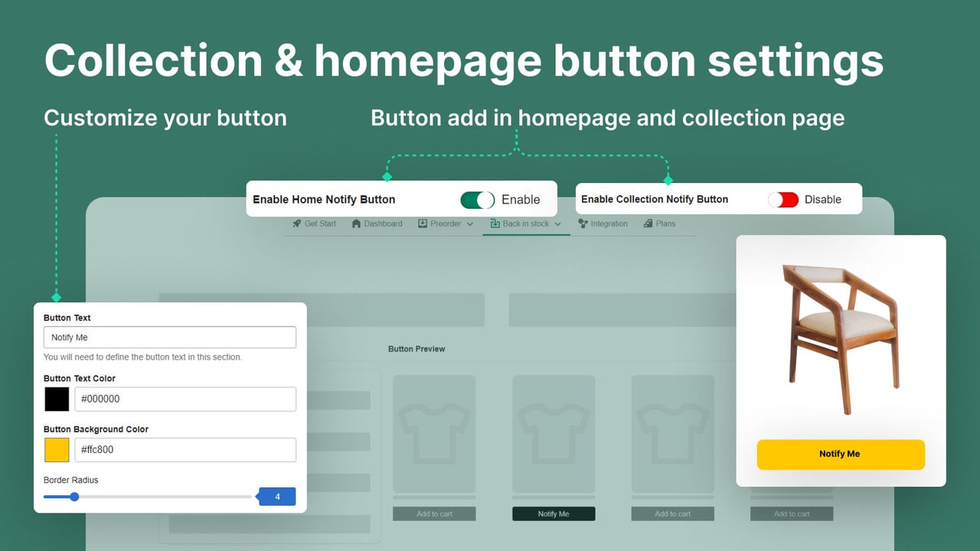
Task: Open the Plans tab
Action: coord(659,223)
